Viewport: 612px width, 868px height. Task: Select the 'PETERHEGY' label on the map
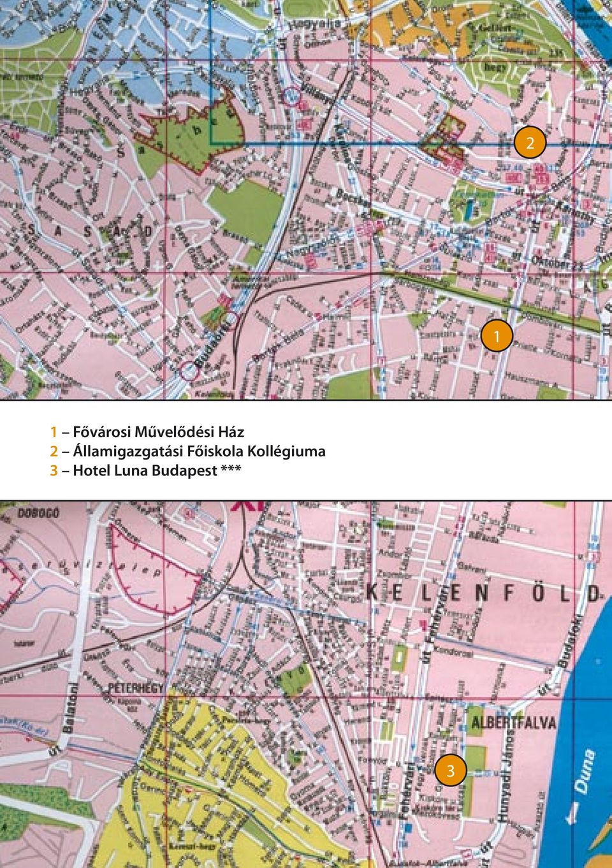(x=136, y=688)
